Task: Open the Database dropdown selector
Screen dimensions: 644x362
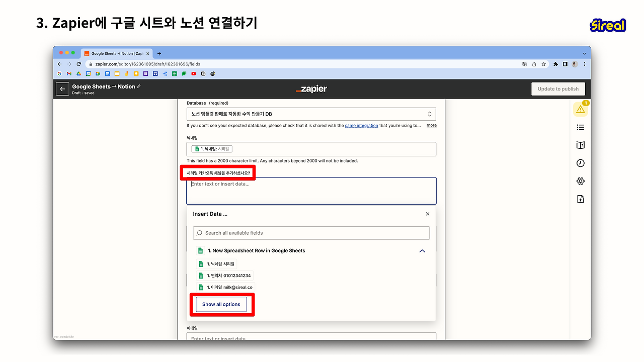Action: click(311, 114)
